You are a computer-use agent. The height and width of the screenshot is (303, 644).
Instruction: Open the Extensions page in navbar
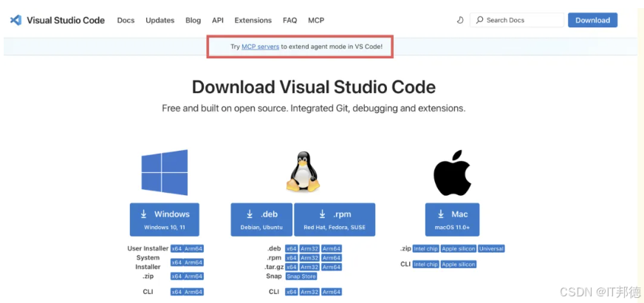click(253, 20)
